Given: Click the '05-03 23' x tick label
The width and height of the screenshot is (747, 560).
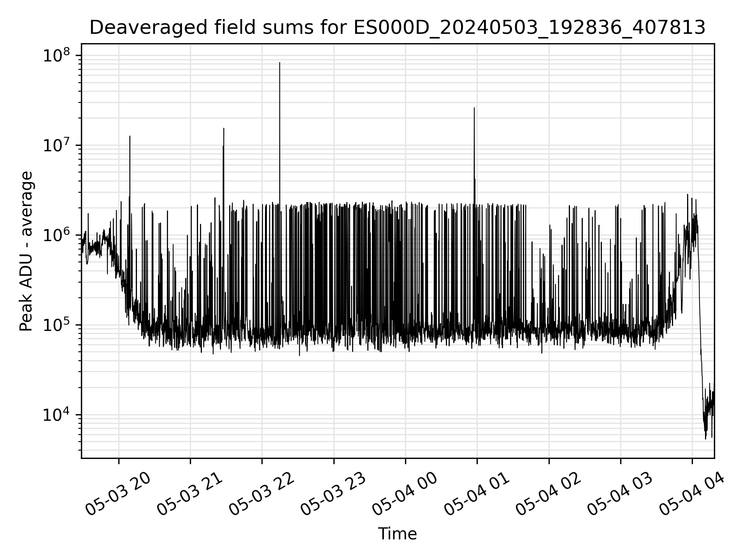Looking at the screenshot, I should 333,494.
